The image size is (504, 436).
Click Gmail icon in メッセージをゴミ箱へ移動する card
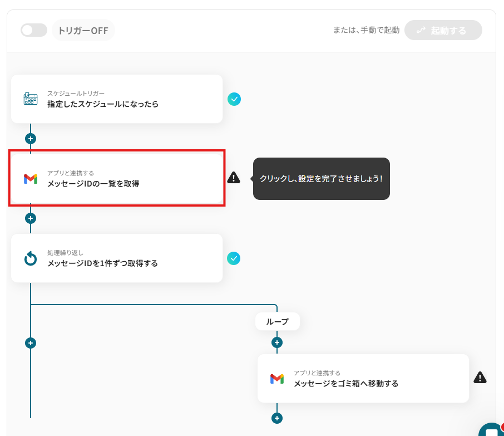pos(277,379)
